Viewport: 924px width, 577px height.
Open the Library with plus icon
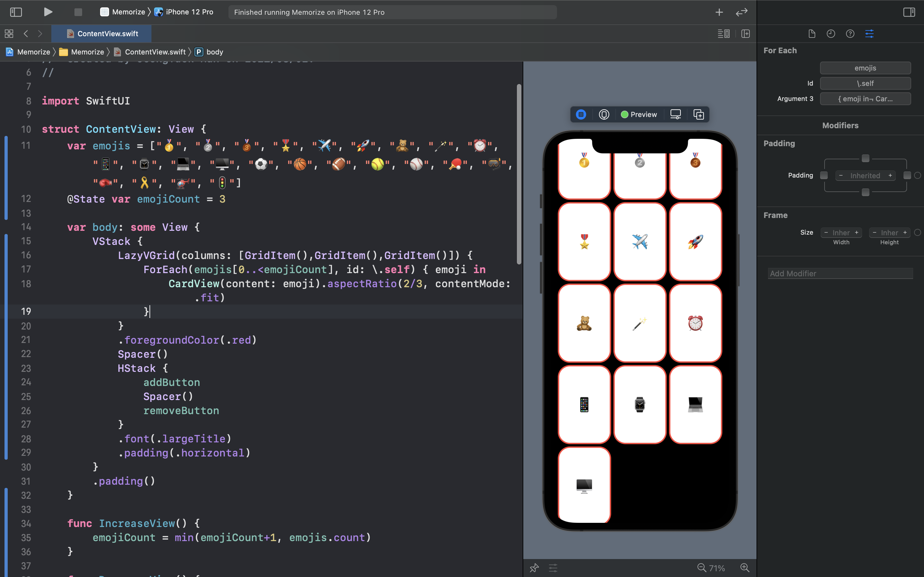pos(719,12)
